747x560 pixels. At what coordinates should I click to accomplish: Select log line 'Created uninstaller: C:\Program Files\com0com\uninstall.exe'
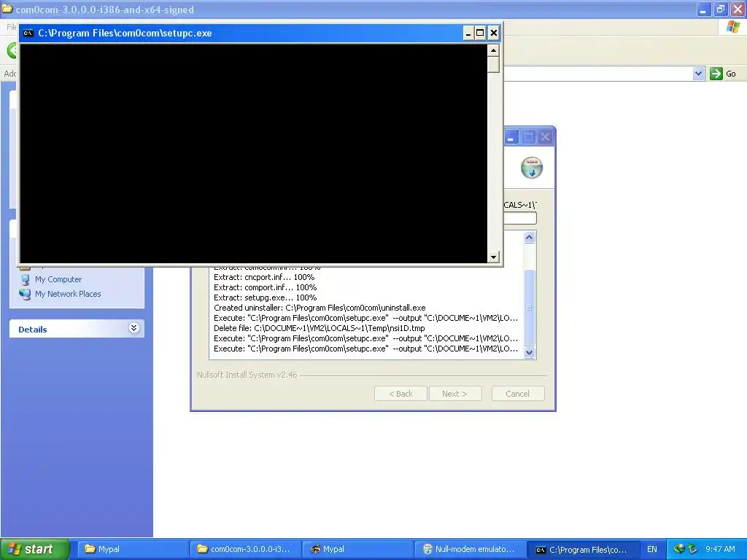coord(320,308)
